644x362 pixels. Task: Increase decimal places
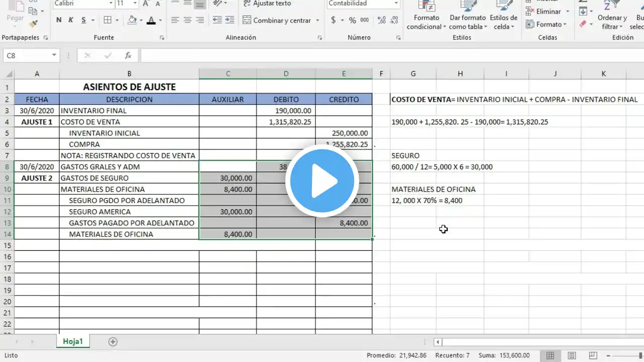(x=381, y=20)
